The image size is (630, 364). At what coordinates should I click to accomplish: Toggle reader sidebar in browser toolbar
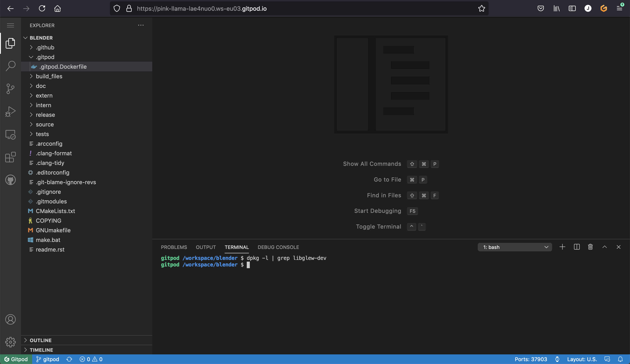(x=572, y=8)
